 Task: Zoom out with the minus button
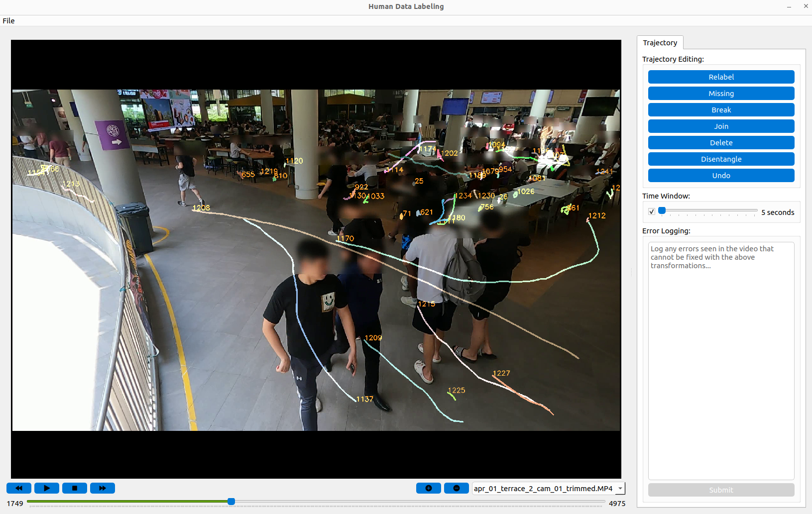pyautogui.click(x=457, y=488)
